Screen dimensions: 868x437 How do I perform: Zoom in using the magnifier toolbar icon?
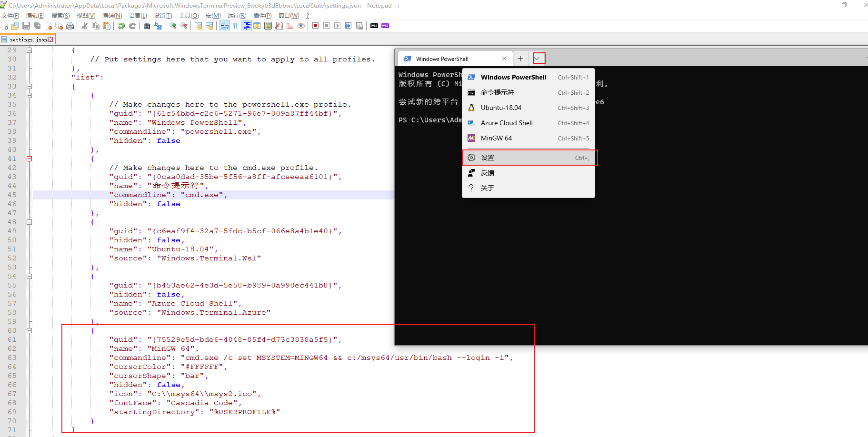pos(172,26)
